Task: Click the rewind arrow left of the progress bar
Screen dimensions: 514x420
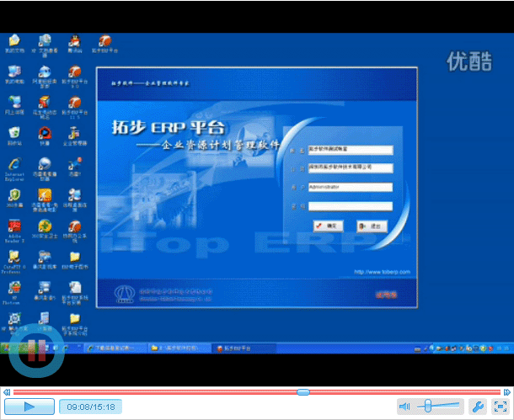Action: (x=6, y=391)
